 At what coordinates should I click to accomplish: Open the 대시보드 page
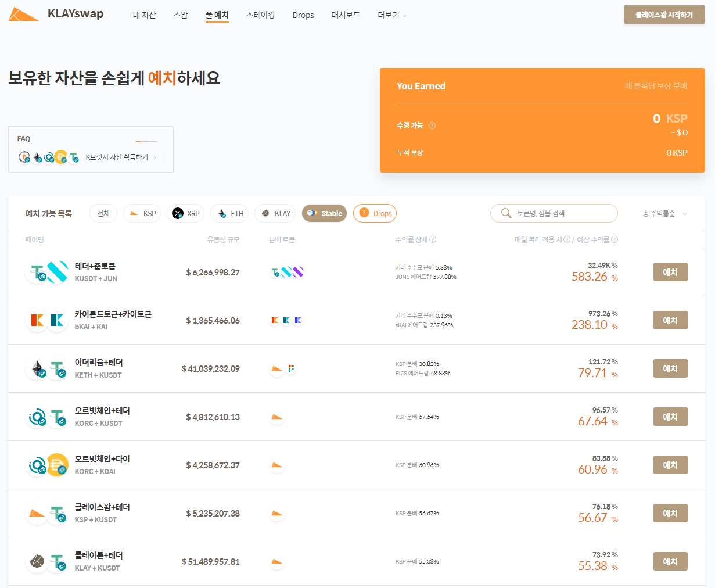(x=346, y=15)
